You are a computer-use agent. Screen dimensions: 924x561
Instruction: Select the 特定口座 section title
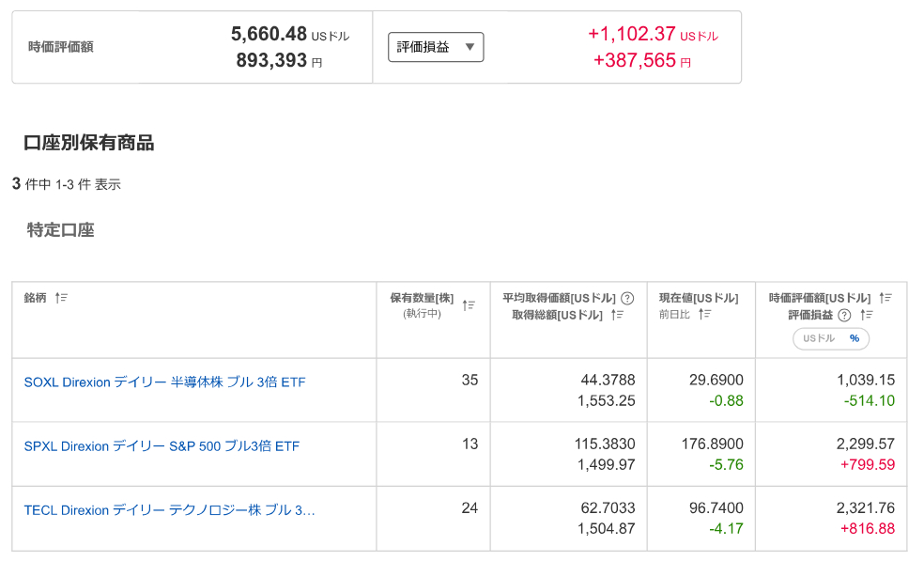[61, 230]
